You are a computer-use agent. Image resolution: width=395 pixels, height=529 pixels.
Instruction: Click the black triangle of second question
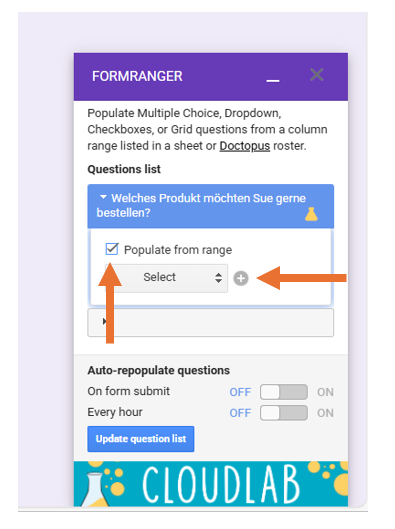tap(105, 321)
